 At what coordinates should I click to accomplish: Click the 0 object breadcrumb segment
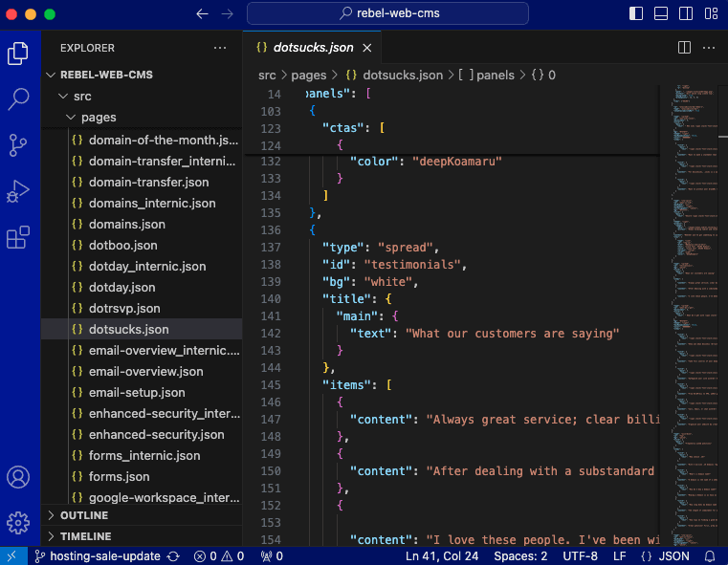(543, 76)
